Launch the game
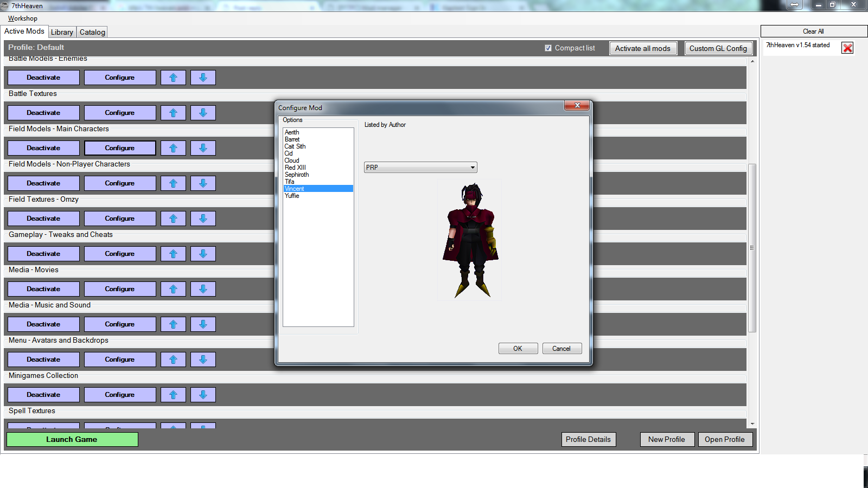 [72, 439]
